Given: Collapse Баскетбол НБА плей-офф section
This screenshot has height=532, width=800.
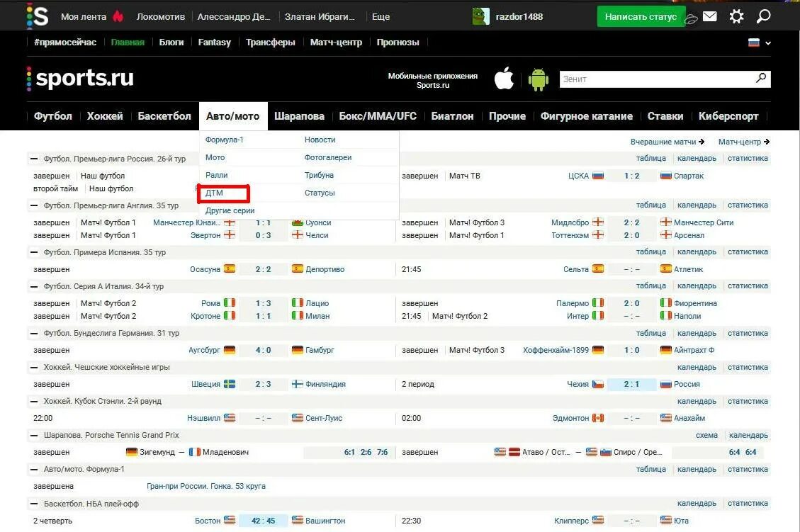Looking at the screenshot, I should (34, 504).
